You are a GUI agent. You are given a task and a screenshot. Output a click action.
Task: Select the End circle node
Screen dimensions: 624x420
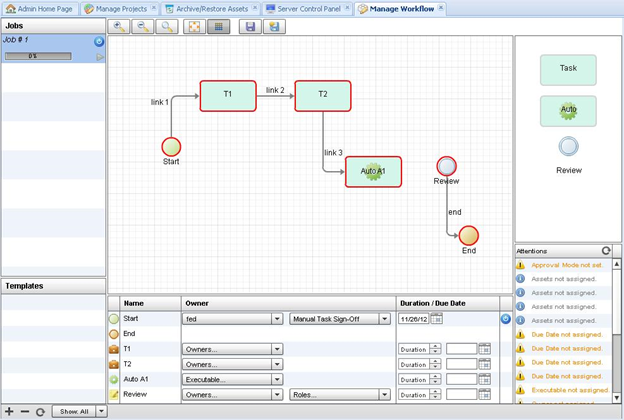468,235
